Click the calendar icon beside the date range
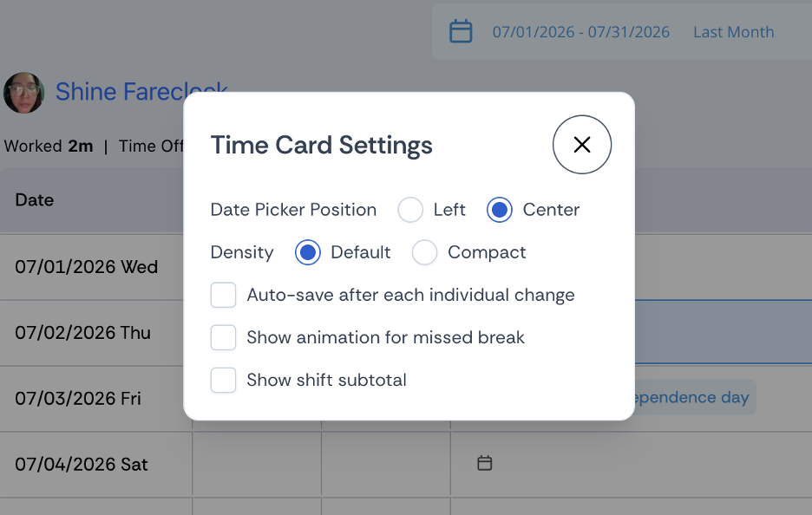Viewport: 812px width, 515px height. (461, 31)
